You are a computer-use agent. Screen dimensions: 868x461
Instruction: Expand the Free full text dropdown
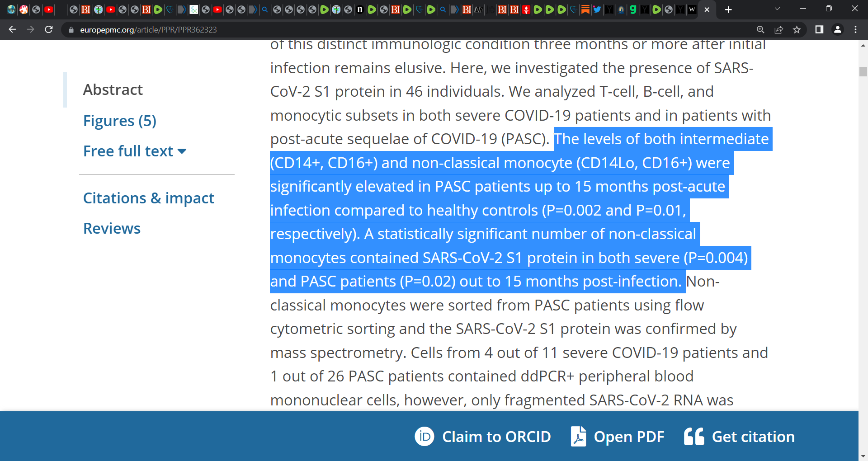point(135,151)
